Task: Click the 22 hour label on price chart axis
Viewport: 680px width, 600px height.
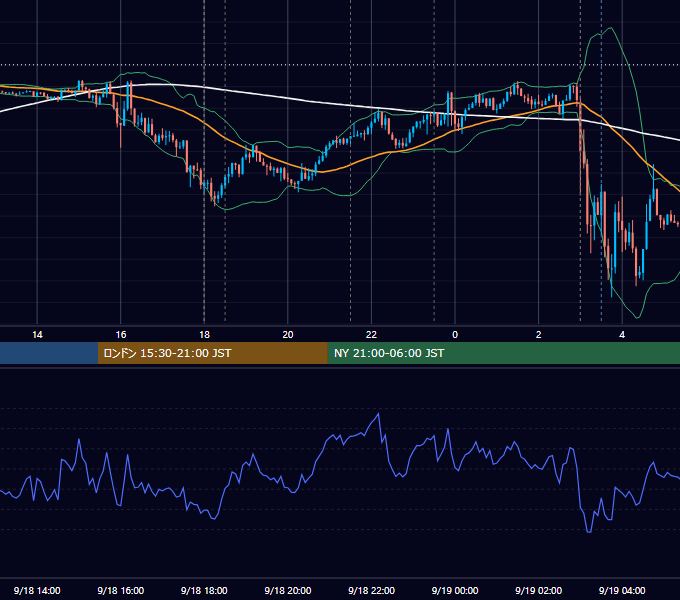Action: click(x=371, y=335)
